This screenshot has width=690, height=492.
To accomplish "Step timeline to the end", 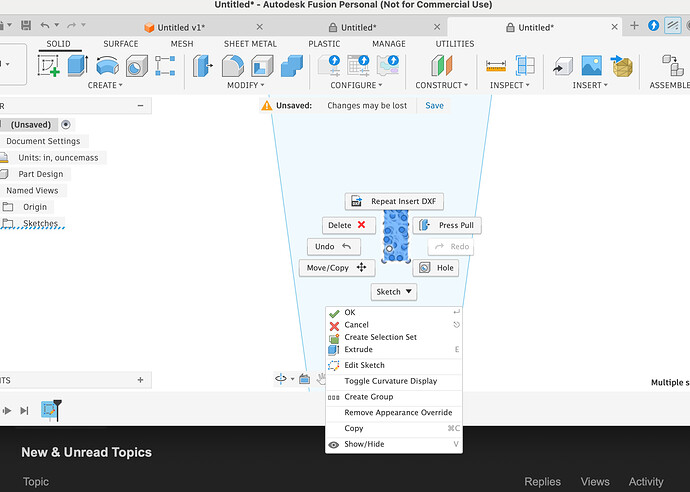I will 24,411.
